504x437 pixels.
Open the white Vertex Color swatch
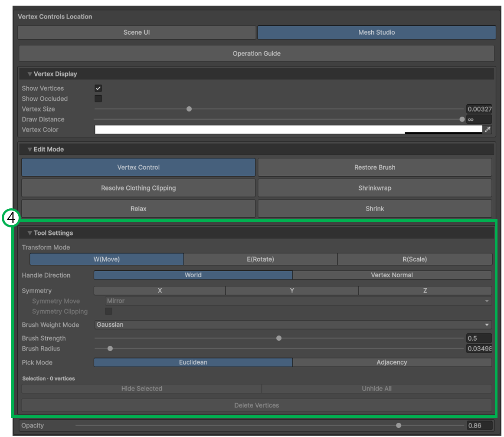(288, 130)
